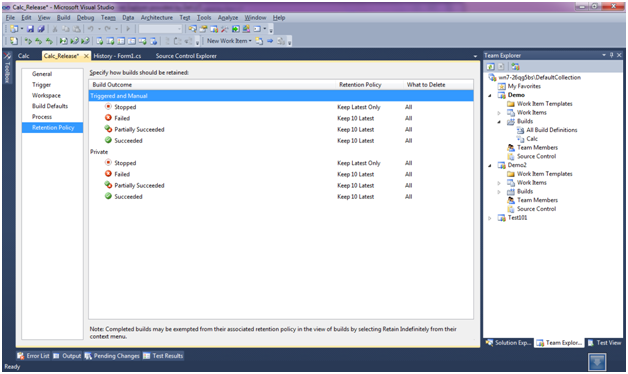628x374 pixels.
Task: Click the Stopped status icon under Triggered and Manual
Action: (108, 107)
